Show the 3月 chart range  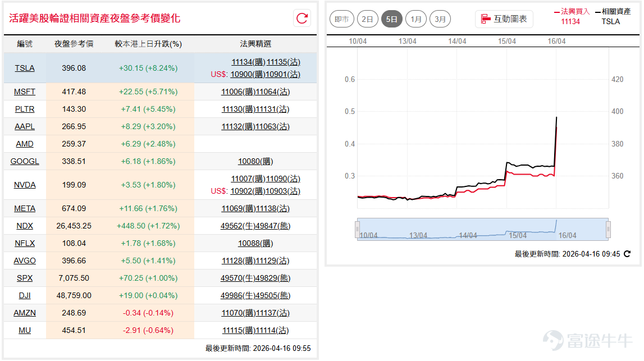click(440, 19)
